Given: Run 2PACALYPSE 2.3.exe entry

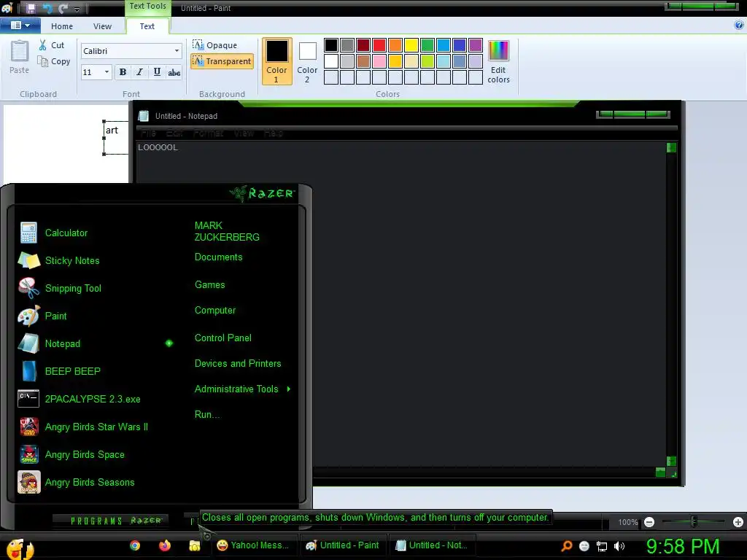Looking at the screenshot, I should click(x=94, y=399).
